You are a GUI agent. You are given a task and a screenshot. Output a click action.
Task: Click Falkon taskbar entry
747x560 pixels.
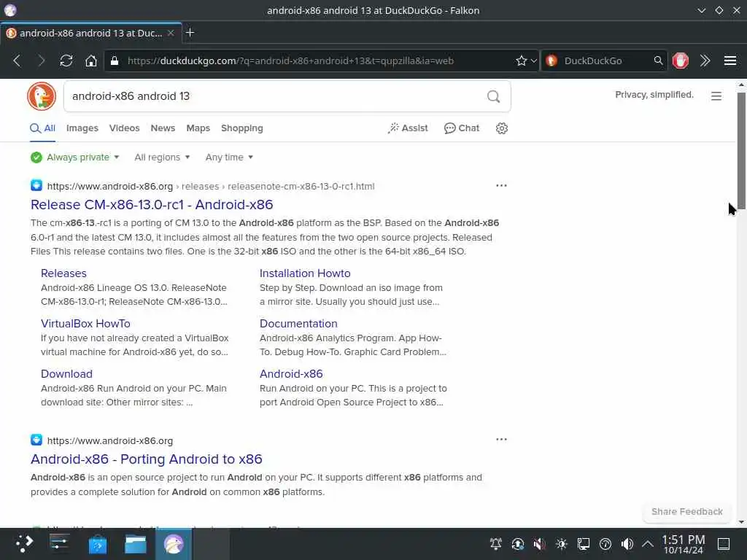pos(174,544)
